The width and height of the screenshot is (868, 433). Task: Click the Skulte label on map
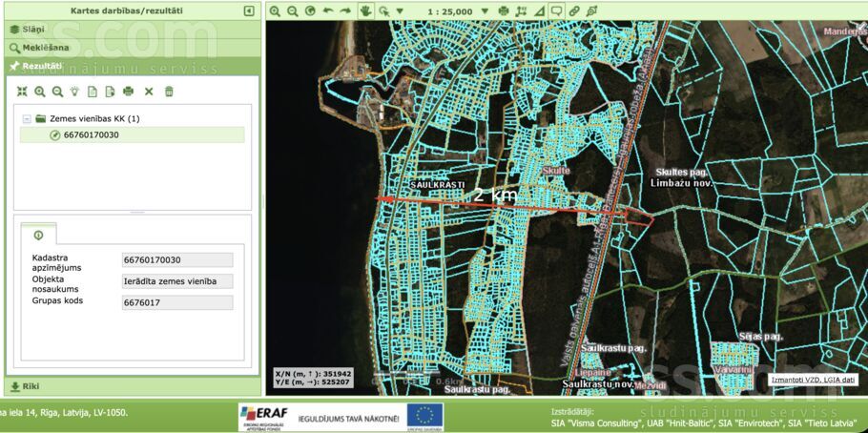click(x=556, y=171)
